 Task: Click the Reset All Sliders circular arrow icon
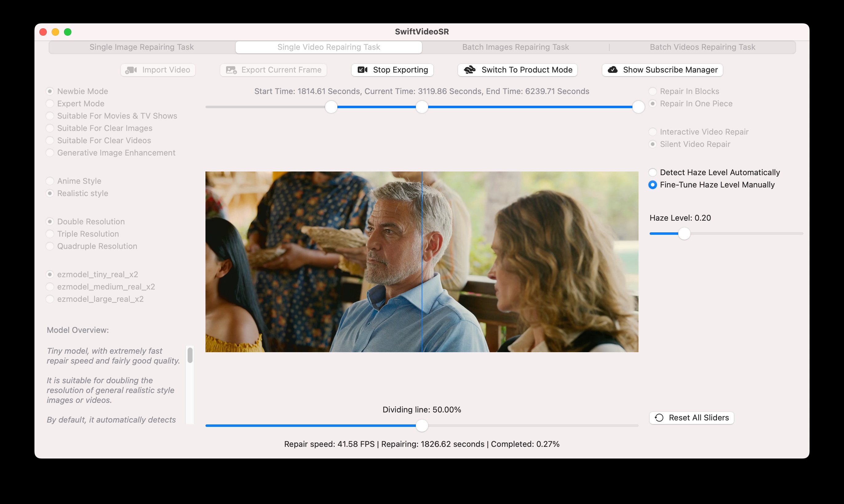pos(659,418)
